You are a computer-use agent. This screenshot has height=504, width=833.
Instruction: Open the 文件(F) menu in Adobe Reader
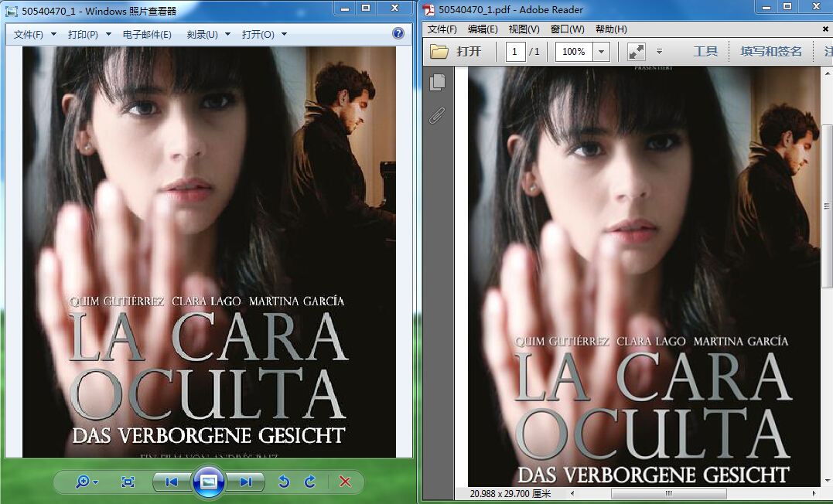pyautogui.click(x=442, y=29)
